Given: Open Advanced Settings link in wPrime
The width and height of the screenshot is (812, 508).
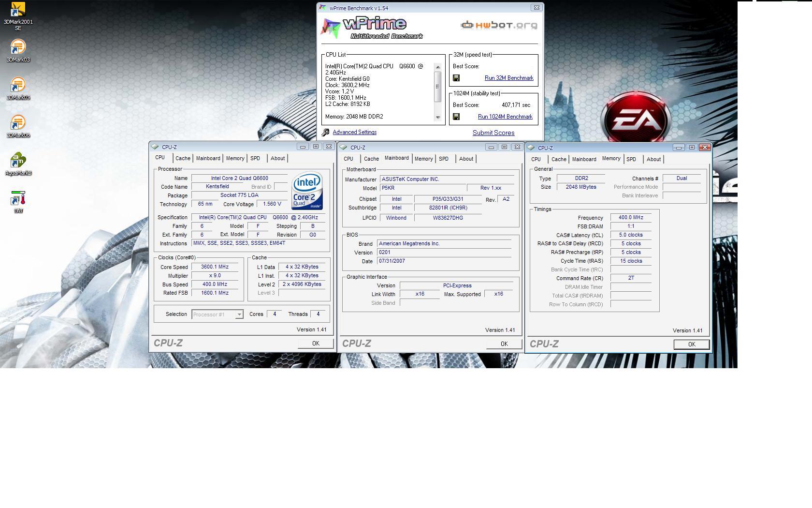Looking at the screenshot, I should pos(354,132).
